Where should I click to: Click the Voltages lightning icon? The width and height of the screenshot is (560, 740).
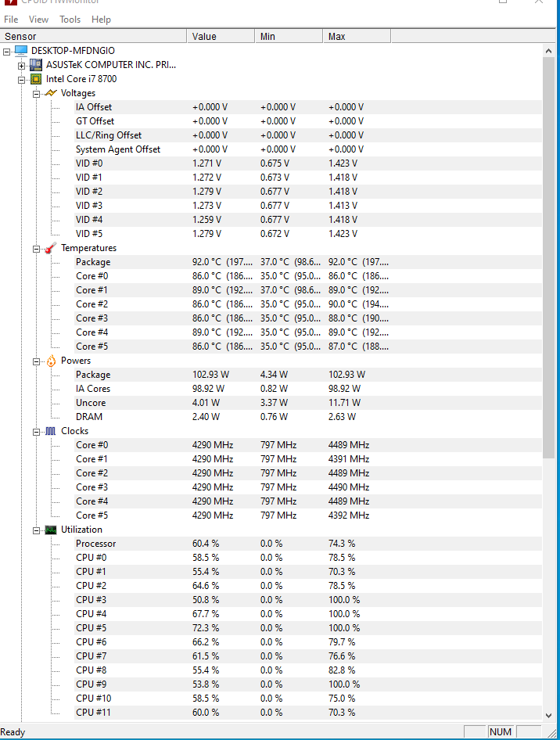51,93
